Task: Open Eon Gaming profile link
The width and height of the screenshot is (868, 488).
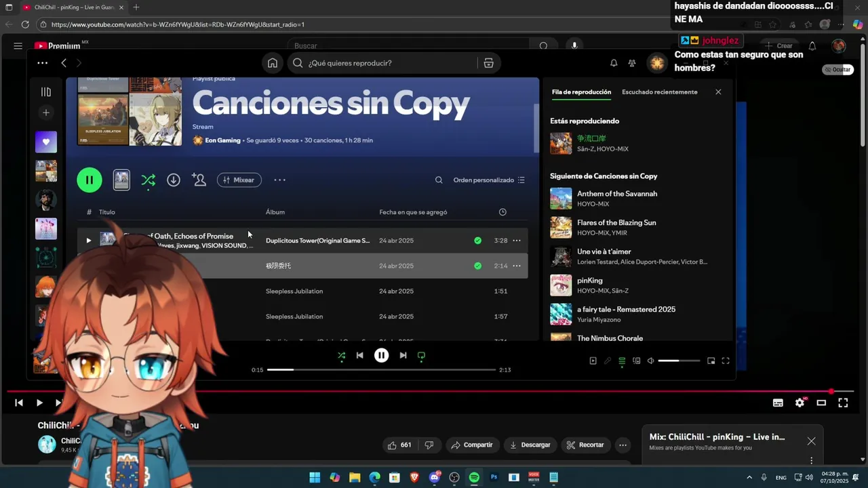Action: click(x=222, y=140)
